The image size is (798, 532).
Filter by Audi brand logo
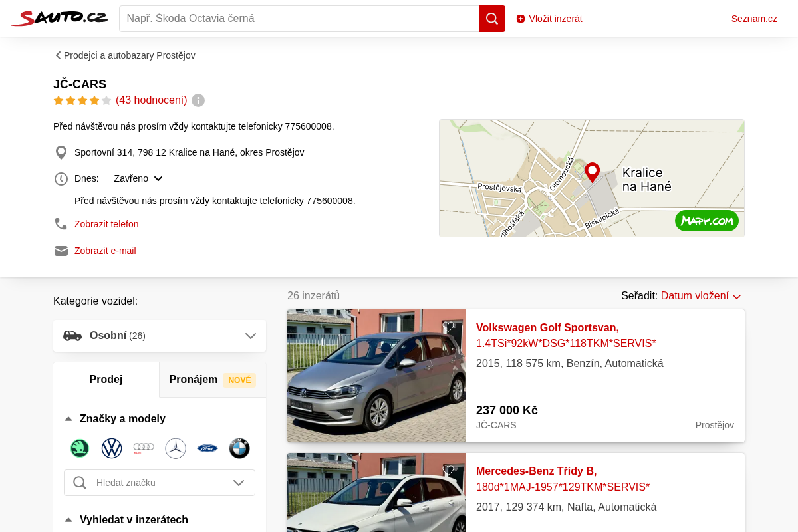(x=144, y=448)
